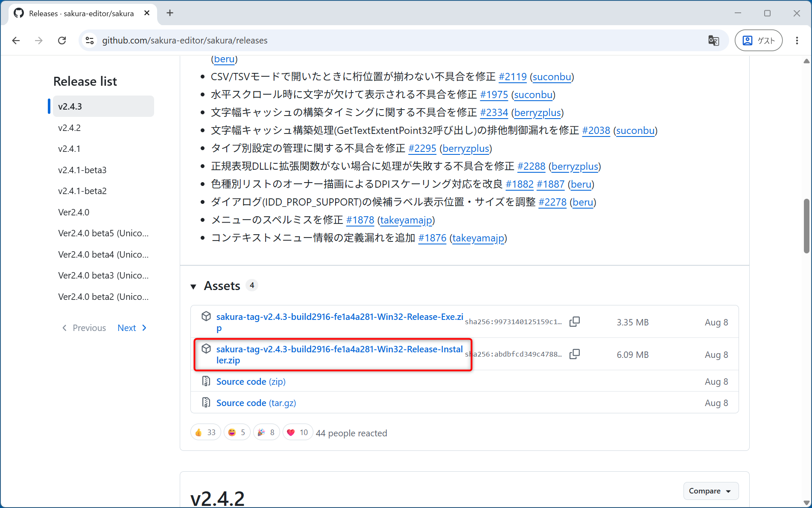The image size is (812, 508).
Task: Close the Releases sakura-editor tab
Action: pyautogui.click(x=147, y=13)
